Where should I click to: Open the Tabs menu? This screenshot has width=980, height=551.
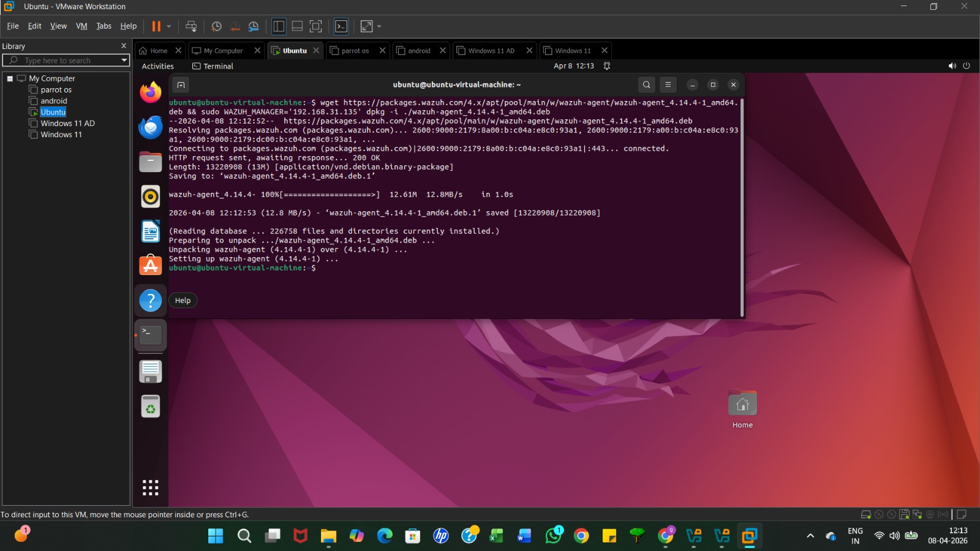coord(104,26)
